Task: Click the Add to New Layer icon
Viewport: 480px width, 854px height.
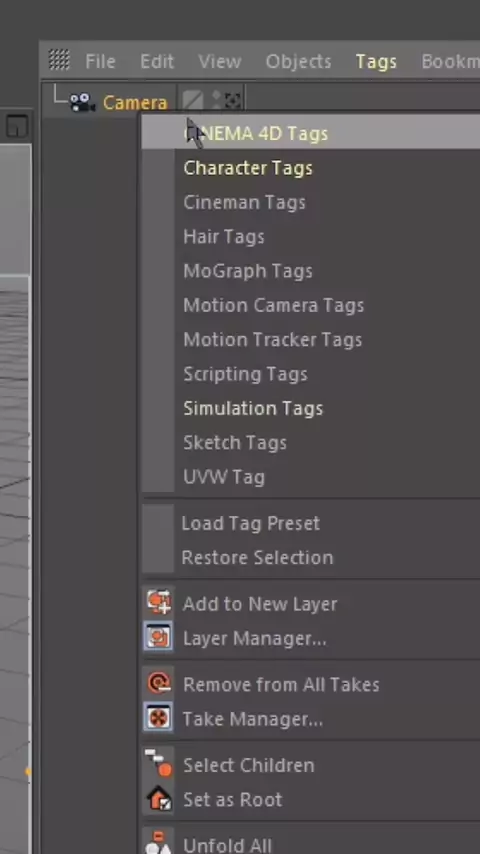Action: pyautogui.click(x=159, y=603)
